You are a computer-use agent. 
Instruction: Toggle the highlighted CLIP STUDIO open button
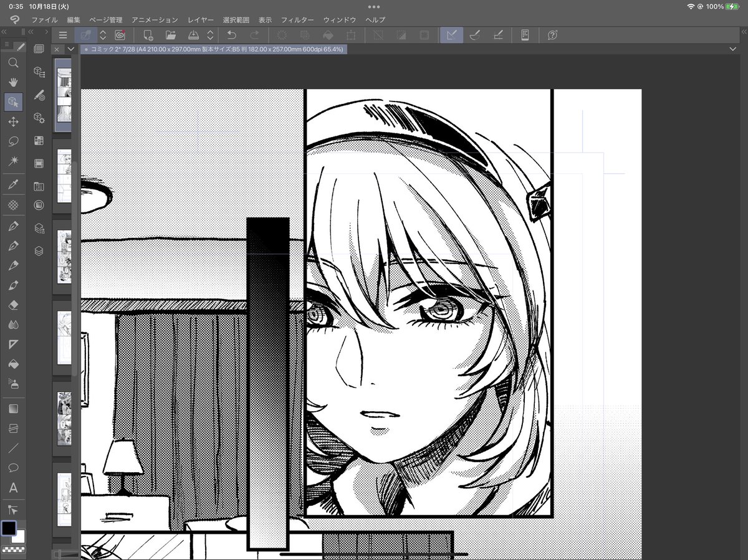86,36
